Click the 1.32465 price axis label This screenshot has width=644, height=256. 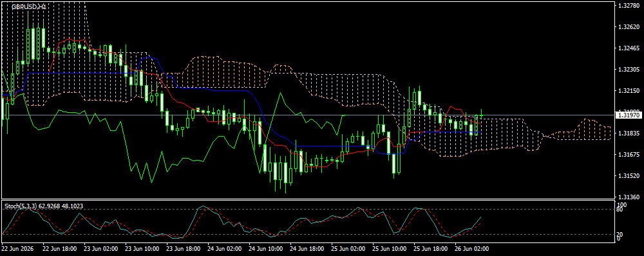pos(628,48)
